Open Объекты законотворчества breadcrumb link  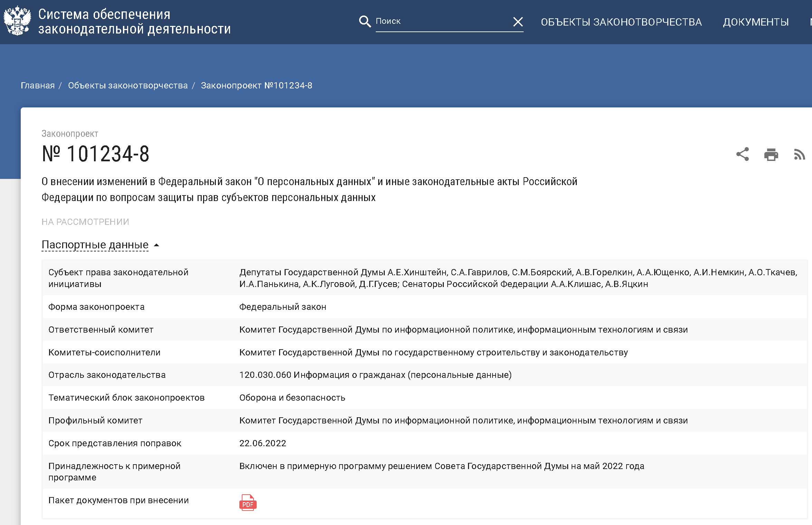click(128, 85)
